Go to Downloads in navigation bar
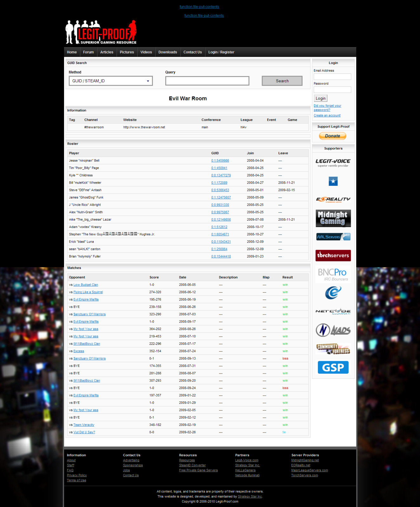The height and width of the screenshot is (507, 420). tap(167, 52)
